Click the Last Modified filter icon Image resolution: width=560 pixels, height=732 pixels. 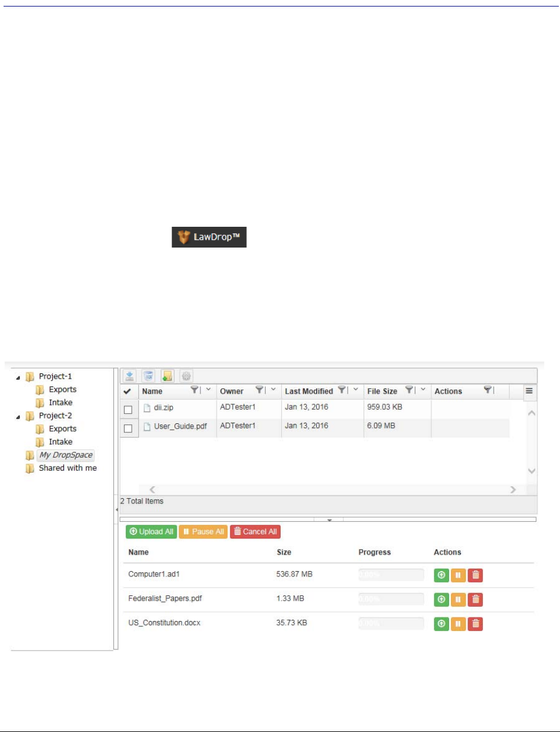(x=342, y=391)
